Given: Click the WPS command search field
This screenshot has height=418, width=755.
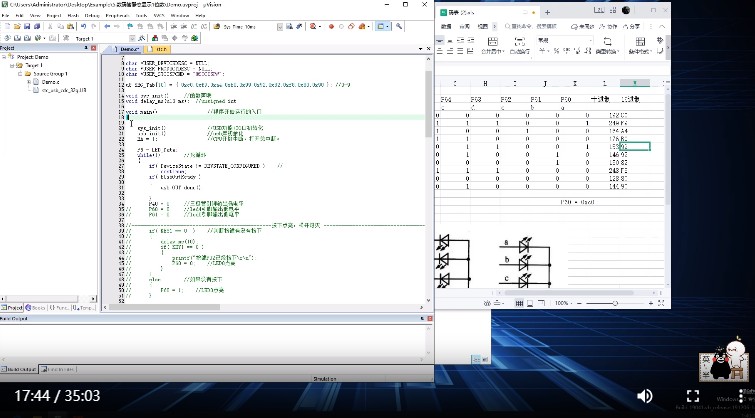Looking at the screenshot, I should click(532, 26).
